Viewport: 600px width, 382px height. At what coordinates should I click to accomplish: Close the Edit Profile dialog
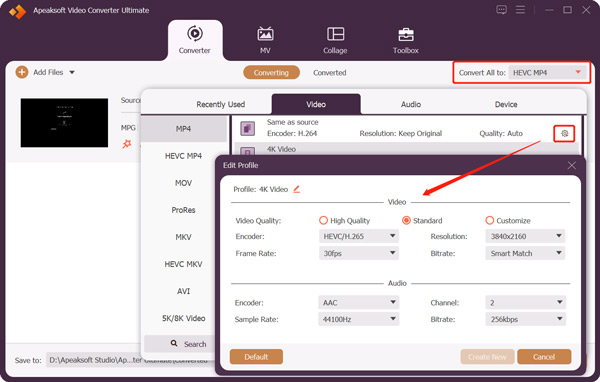[x=572, y=165]
